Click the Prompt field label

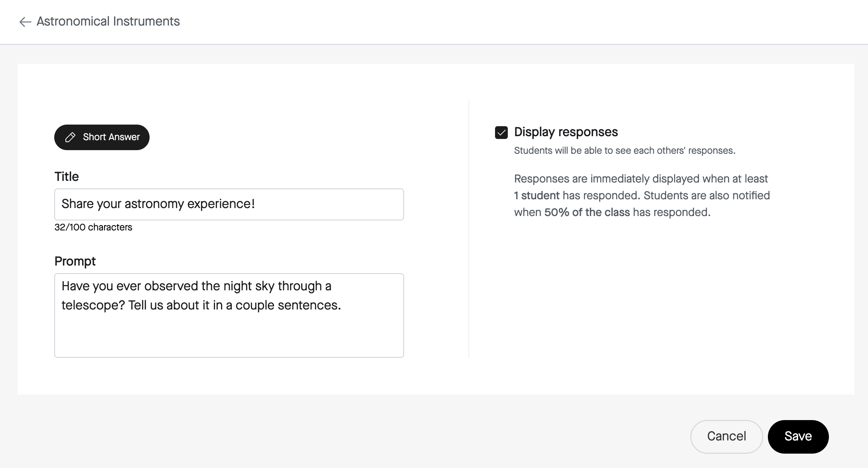click(x=75, y=261)
